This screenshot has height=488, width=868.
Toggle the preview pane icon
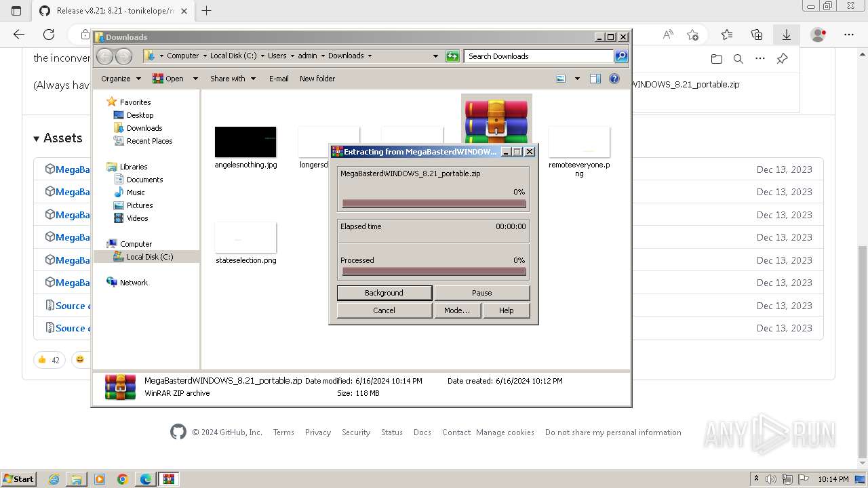click(595, 79)
